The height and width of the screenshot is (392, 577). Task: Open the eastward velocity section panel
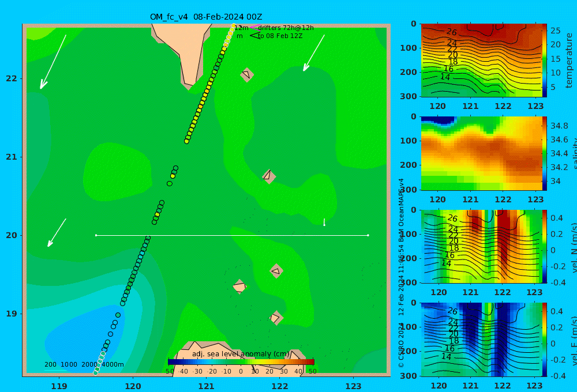[x=481, y=340]
